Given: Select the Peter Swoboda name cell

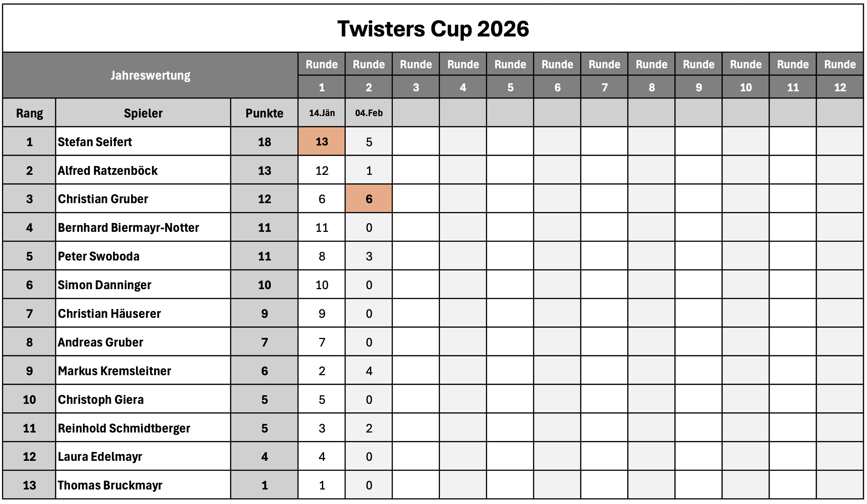Looking at the screenshot, I should click(x=98, y=256).
